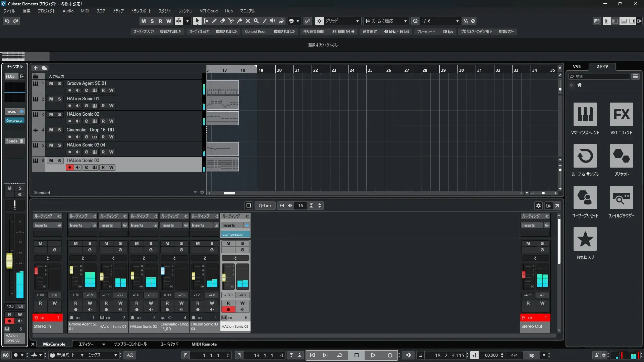644x362 pixels.
Task: Select the Zoom magnifier tool
Action: click(x=256, y=21)
